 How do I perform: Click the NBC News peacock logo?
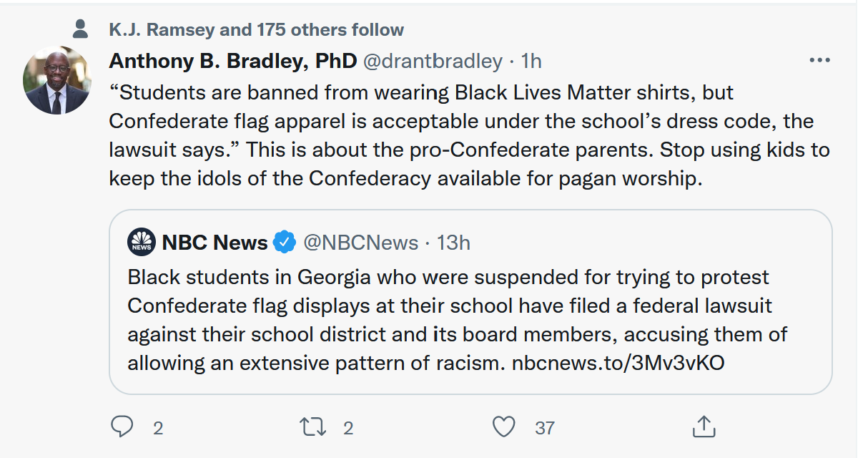142,243
